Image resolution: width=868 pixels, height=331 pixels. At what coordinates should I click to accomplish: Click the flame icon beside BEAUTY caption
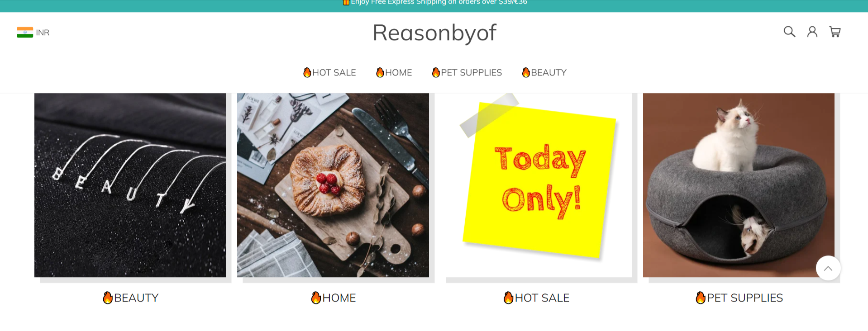coord(108,298)
